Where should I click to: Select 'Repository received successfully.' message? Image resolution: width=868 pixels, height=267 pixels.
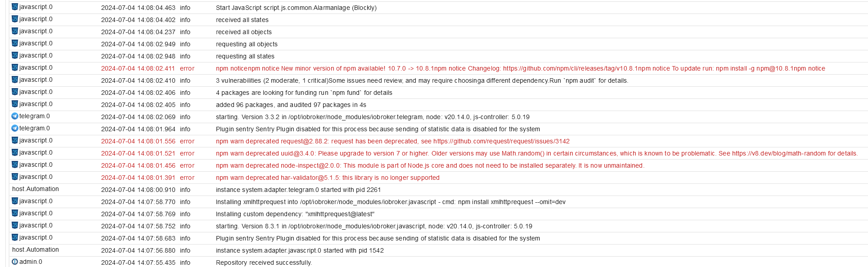264,263
